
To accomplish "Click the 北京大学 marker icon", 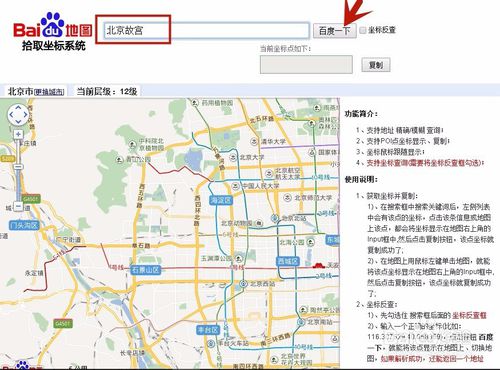I will [x=233, y=157].
